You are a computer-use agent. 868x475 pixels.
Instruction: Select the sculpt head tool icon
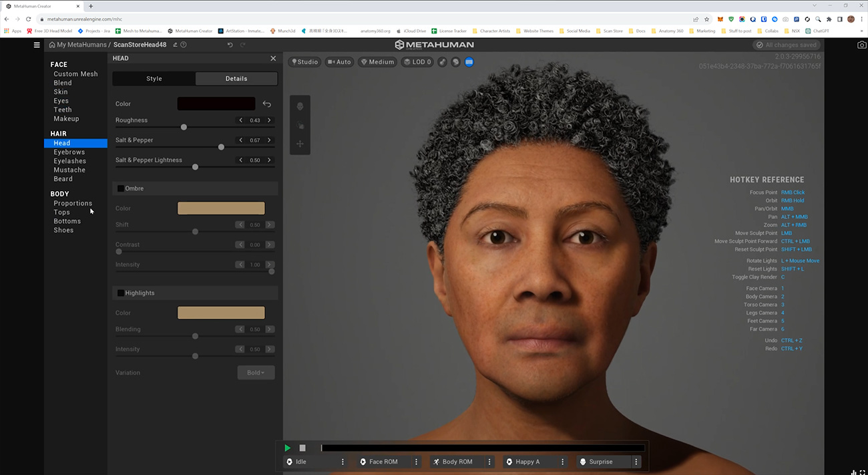tap(300, 106)
